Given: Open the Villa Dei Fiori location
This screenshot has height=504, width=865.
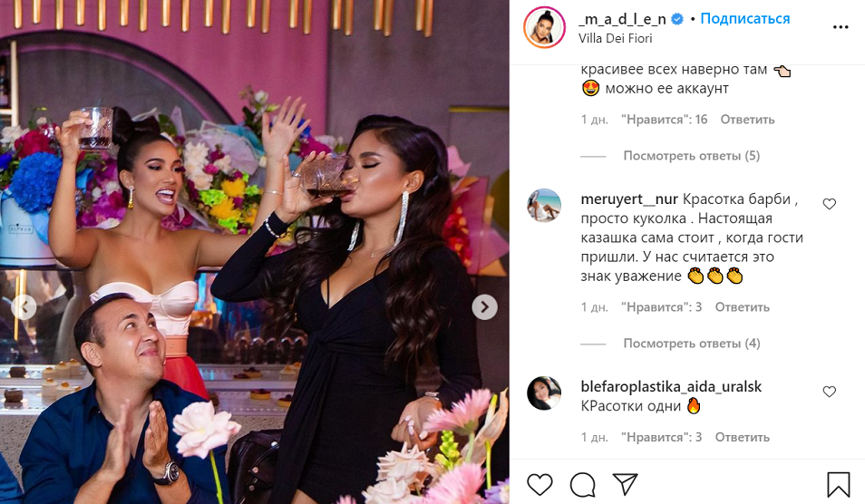Looking at the screenshot, I should pyautogui.click(x=615, y=38).
